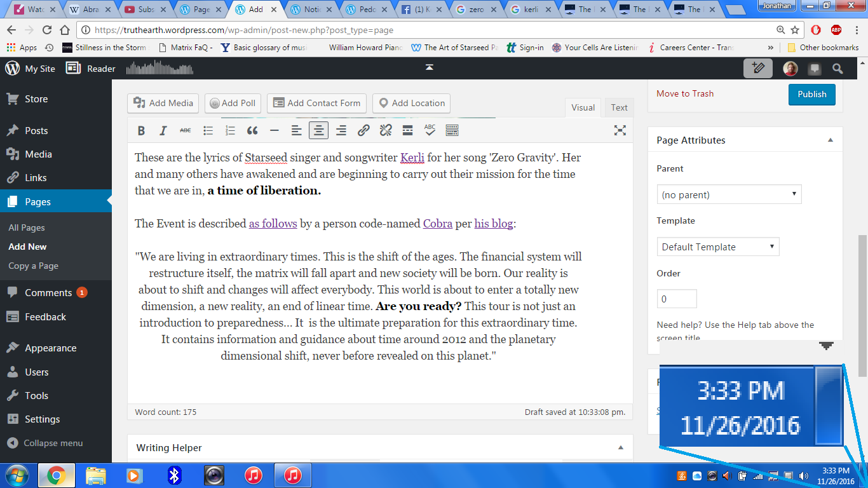Collapse the Page Attributes panel
Image resolution: width=868 pixels, height=488 pixels.
coord(830,140)
